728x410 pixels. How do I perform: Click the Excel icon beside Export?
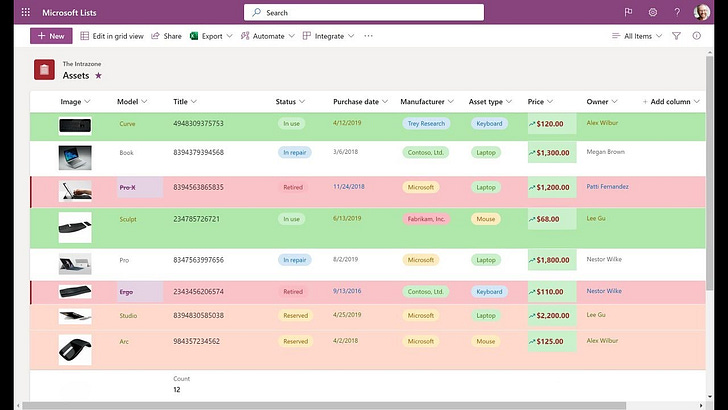click(194, 36)
